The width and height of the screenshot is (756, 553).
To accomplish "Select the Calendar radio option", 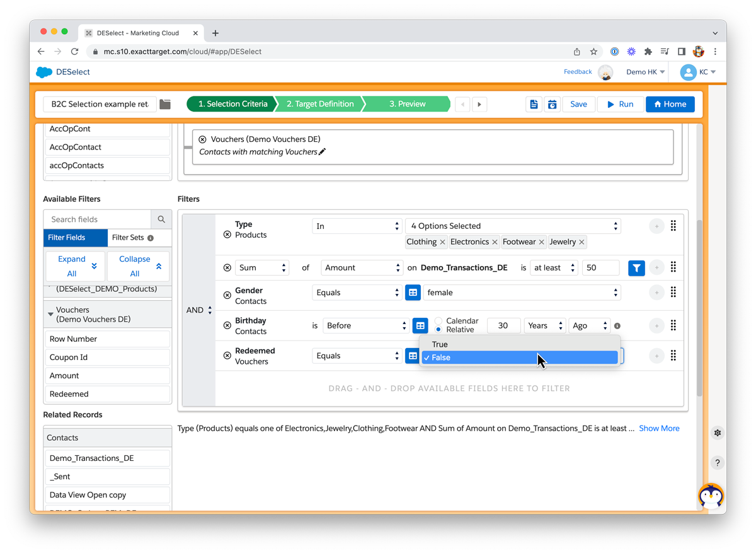I will pos(438,321).
